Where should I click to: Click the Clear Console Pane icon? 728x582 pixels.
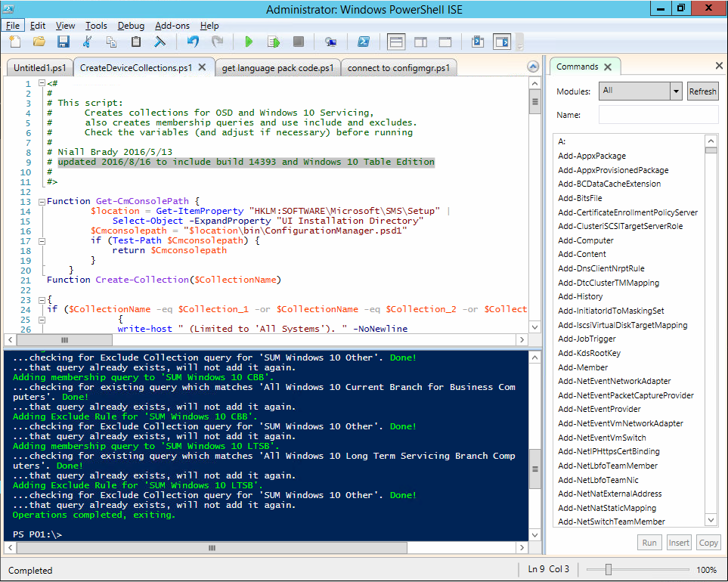click(160, 42)
